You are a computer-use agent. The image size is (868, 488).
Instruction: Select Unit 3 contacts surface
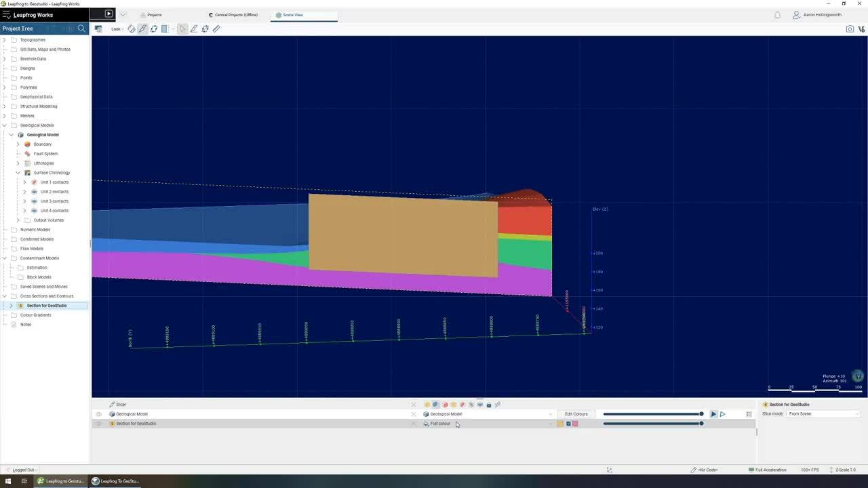click(54, 201)
